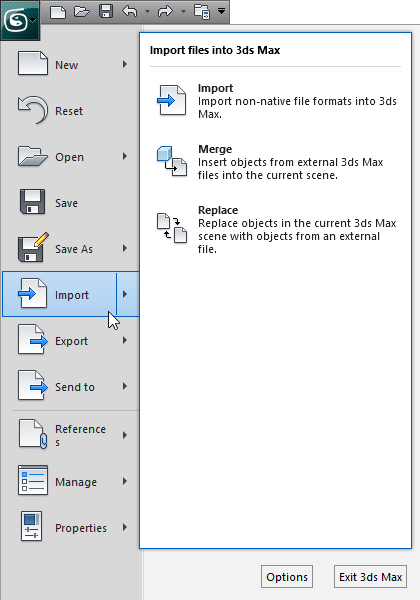Image resolution: width=420 pixels, height=600 pixels.
Task: Expand the Properties submenu arrow
Action: coord(125,527)
